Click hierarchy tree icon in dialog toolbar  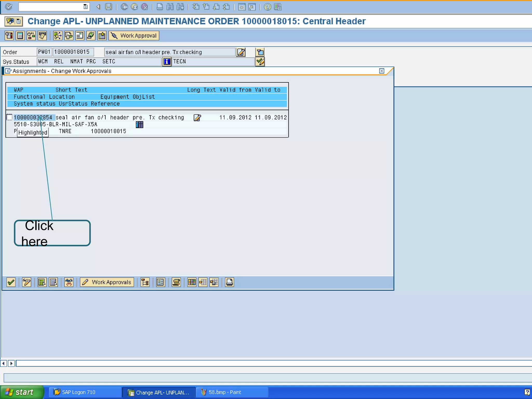coord(145,282)
